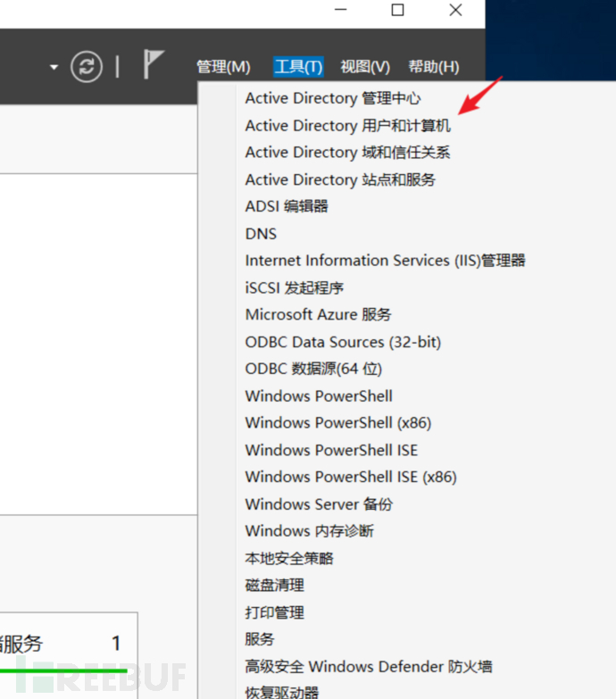Select the DNS tool entry
This screenshot has width=616, height=699.
click(261, 234)
